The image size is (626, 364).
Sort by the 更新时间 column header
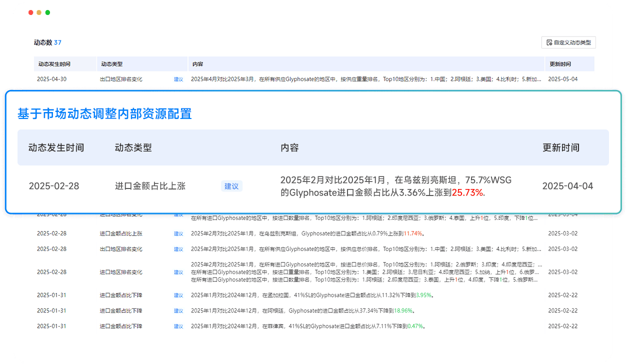pyautogui.click(x=560, y=147)
